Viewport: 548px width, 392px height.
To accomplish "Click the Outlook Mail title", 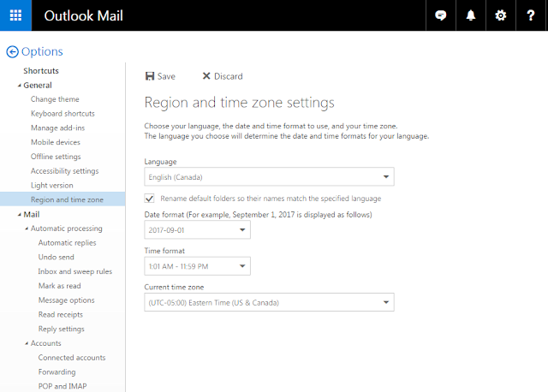I will coord(84,15).
